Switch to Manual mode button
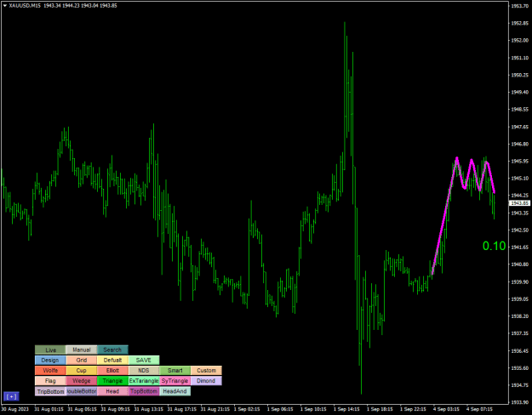Screen dimensions: 532x415 (82, 350)
